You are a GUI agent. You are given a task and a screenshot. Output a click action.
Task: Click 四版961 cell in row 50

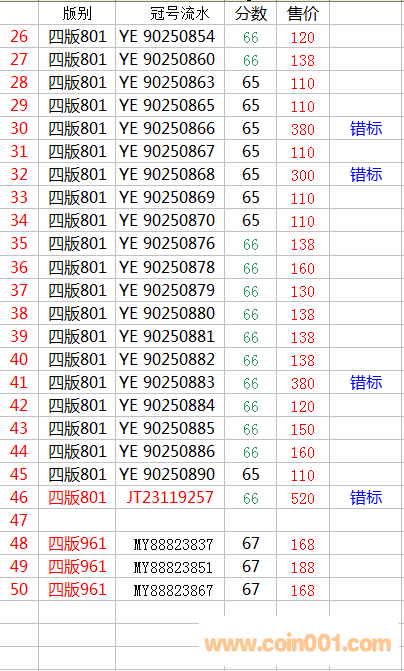tap(77, 590)
